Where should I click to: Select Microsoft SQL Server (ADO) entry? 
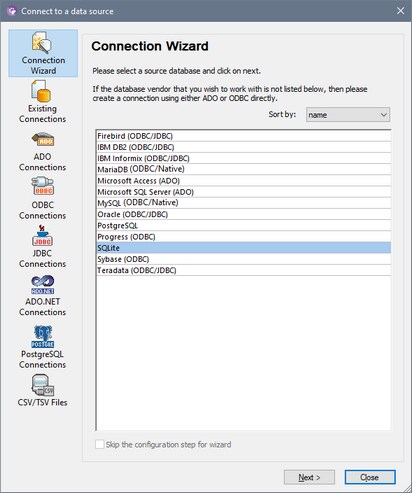tap(243, 192)
